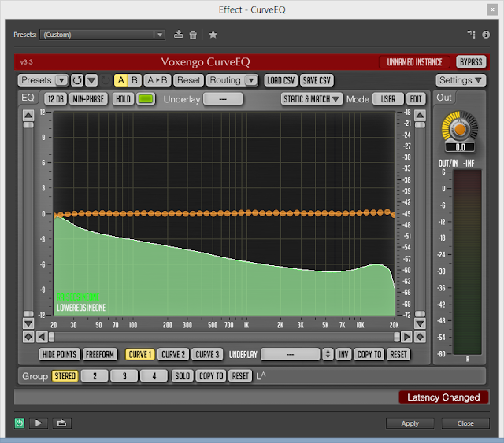This screenshot has height=443, width=504.
Task: Save preset using the download-tray icon
Action: tap(178, 35)
